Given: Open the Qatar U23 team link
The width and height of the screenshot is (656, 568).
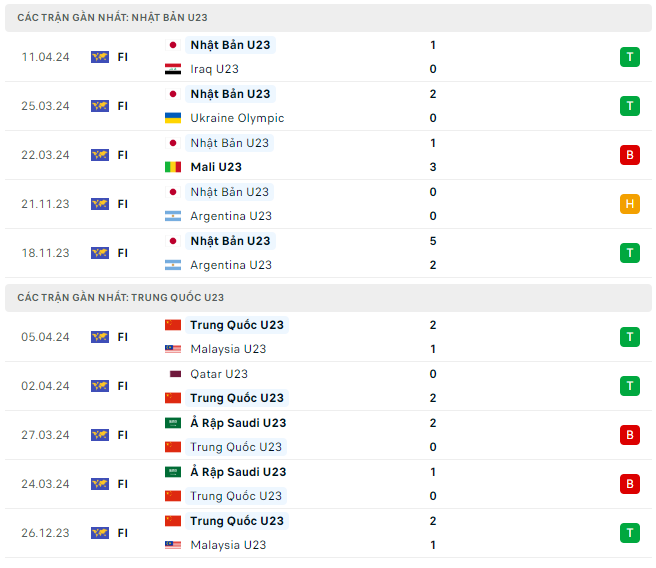Looking at the screenshot, I should (x=219, y=374).
